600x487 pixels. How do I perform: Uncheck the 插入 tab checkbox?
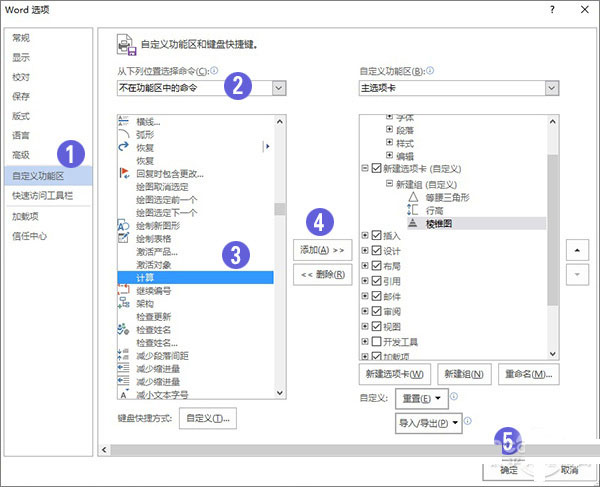coord(377,235)
